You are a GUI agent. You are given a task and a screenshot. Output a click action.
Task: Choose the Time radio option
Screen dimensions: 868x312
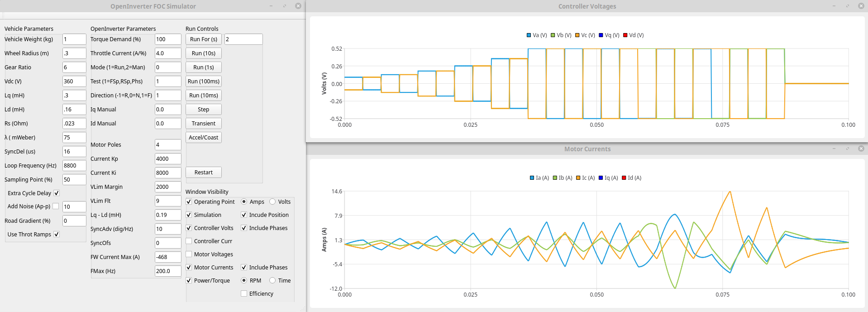(x=272, y=280)
